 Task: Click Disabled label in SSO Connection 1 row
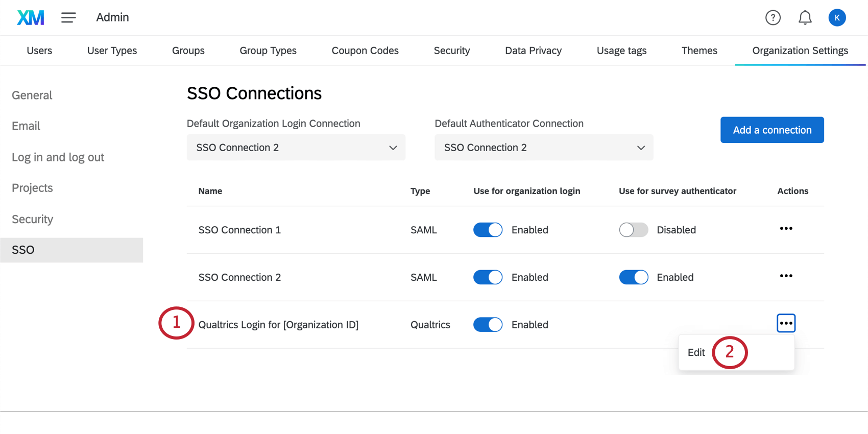tap(676, 230)
